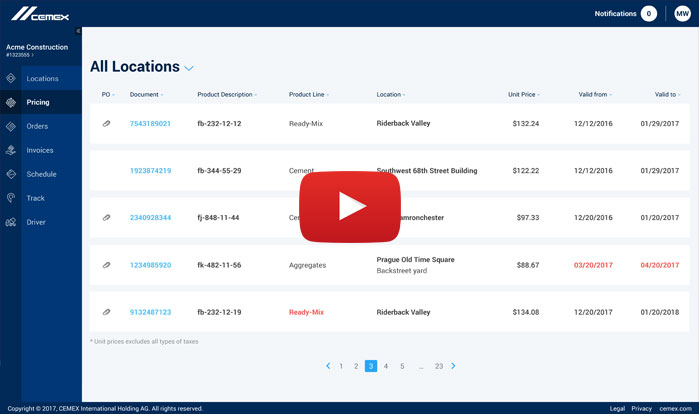Go to page 5
This screenshot has height=414, width=699.
[402, 366]
